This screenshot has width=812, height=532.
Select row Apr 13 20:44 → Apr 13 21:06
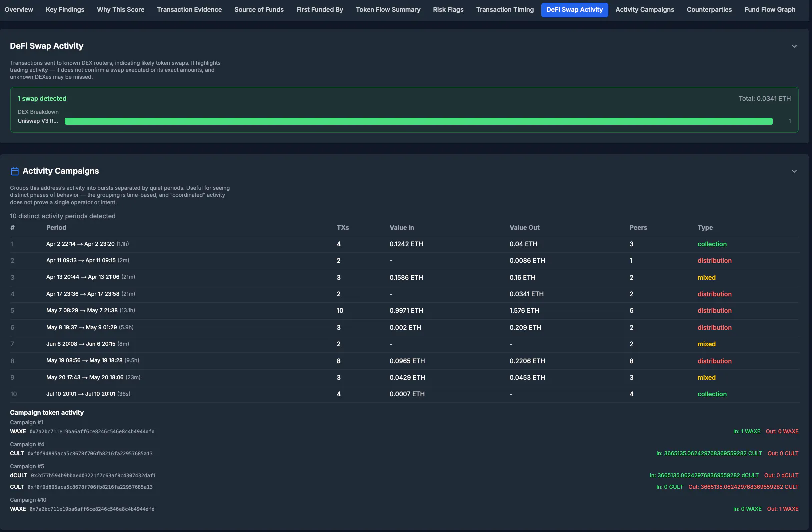pos(404,278)
